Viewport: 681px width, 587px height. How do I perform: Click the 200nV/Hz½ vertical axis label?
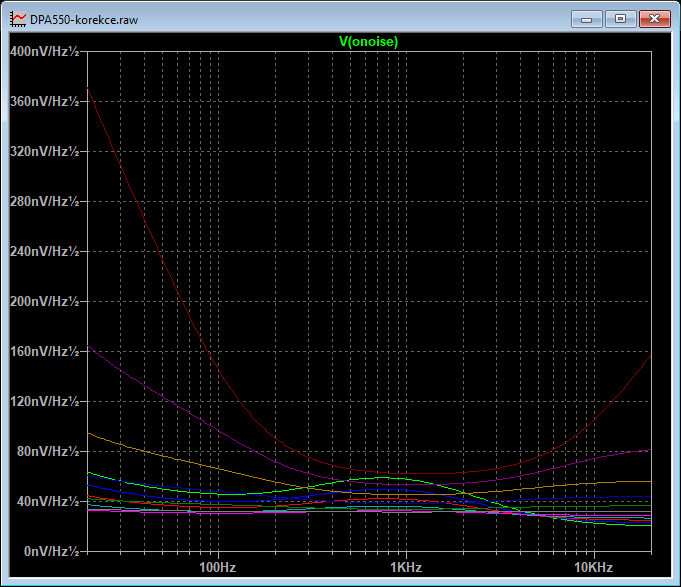click(45, 301)
